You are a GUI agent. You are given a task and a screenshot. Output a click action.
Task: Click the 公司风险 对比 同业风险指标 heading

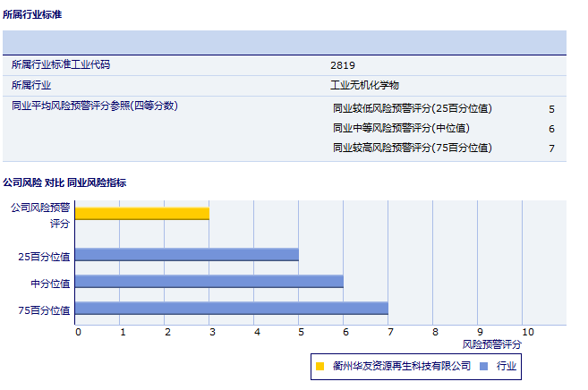[64, 182]
